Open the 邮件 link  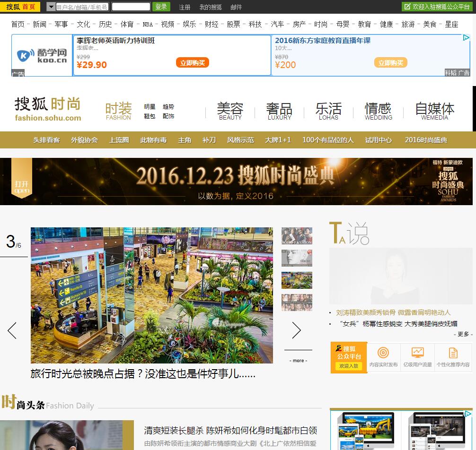tap(236, 7)
